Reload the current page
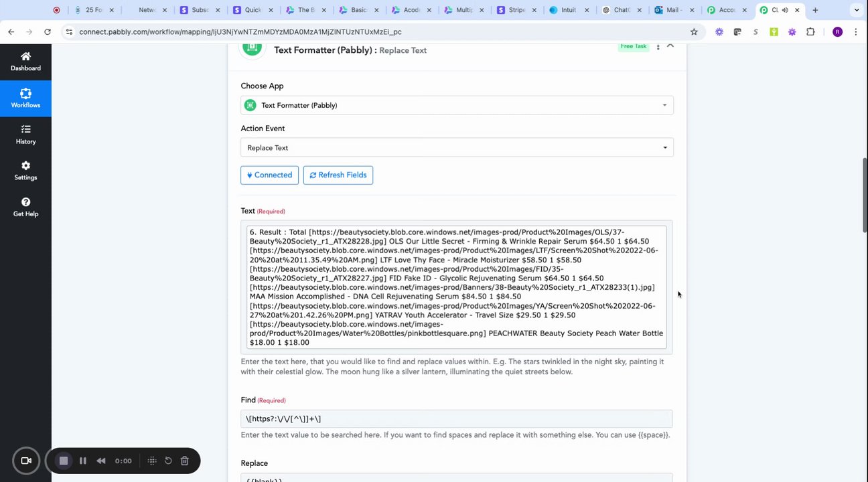The width and height of the screenshot is (868, 482). tap(47, 31)
